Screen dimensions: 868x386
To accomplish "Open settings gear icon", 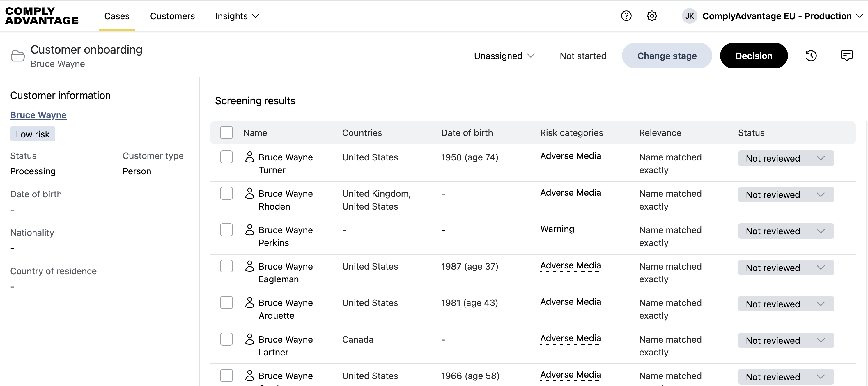I will 652,16.
